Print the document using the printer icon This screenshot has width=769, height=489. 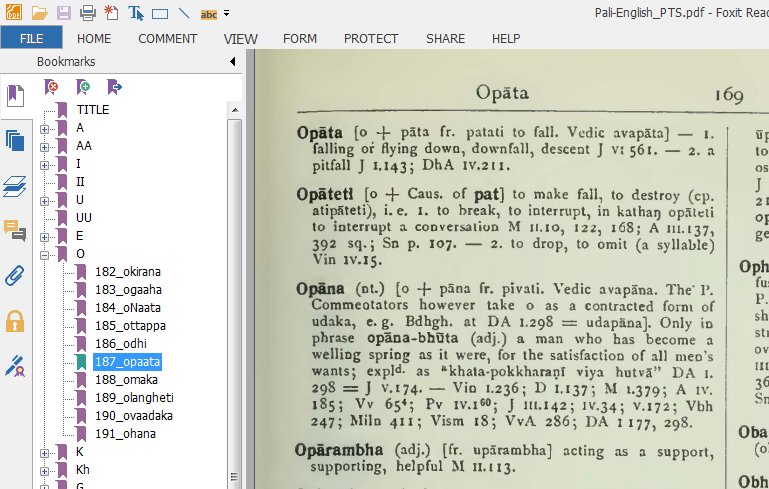coord(88,13)
